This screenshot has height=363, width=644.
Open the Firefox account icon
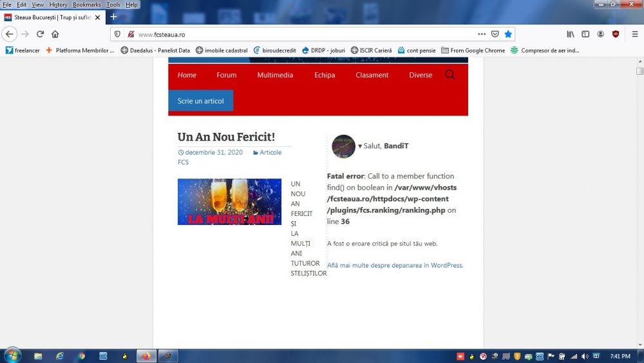point(600,34)
